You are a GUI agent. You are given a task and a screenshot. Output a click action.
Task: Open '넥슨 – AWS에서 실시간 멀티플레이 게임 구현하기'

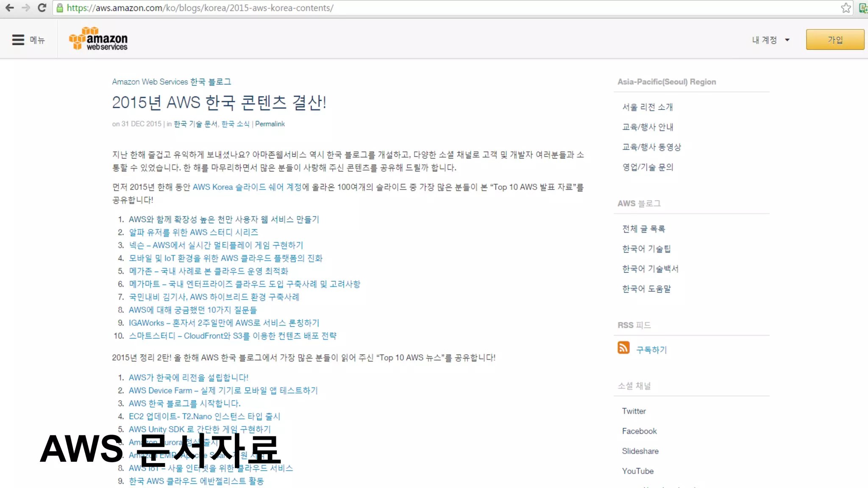(x=216, y=245)
